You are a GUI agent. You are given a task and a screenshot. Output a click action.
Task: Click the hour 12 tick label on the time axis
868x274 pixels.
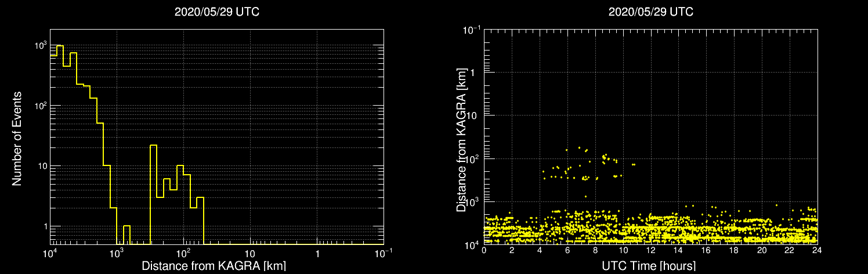tap(650, 250)
